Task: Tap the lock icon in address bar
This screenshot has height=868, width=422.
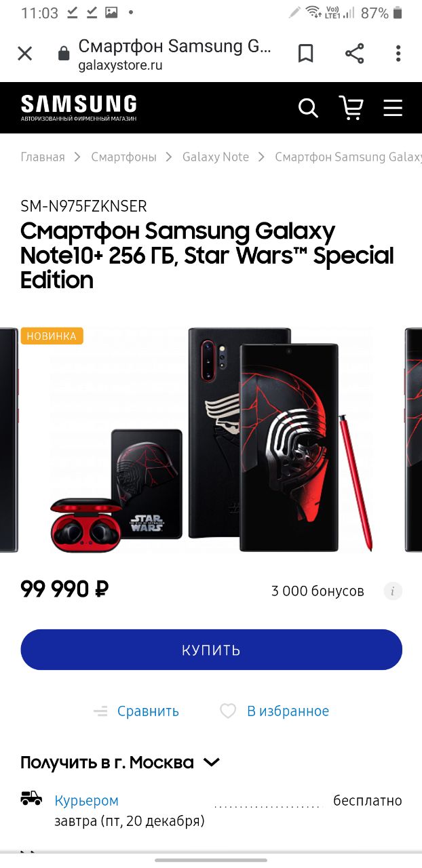Action: pos(64,54)
